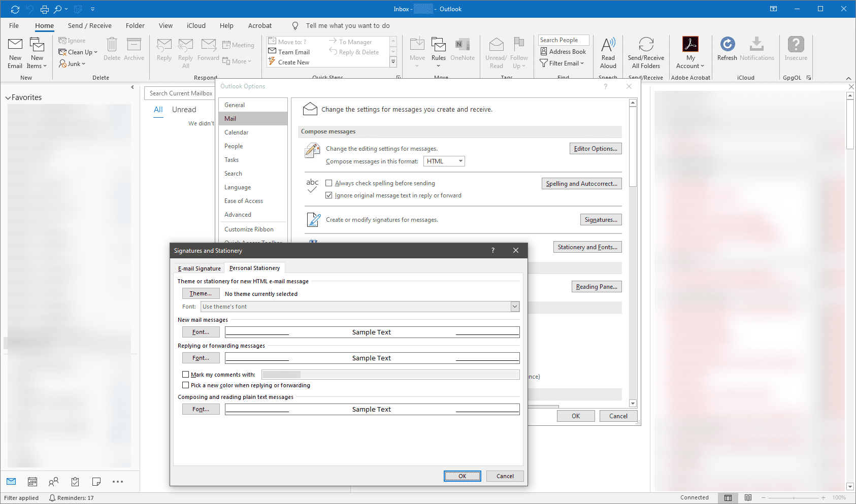Adjust the zoom slider in status bar
The width and height of the screenshot is (856, 504).
pos(793,498)
